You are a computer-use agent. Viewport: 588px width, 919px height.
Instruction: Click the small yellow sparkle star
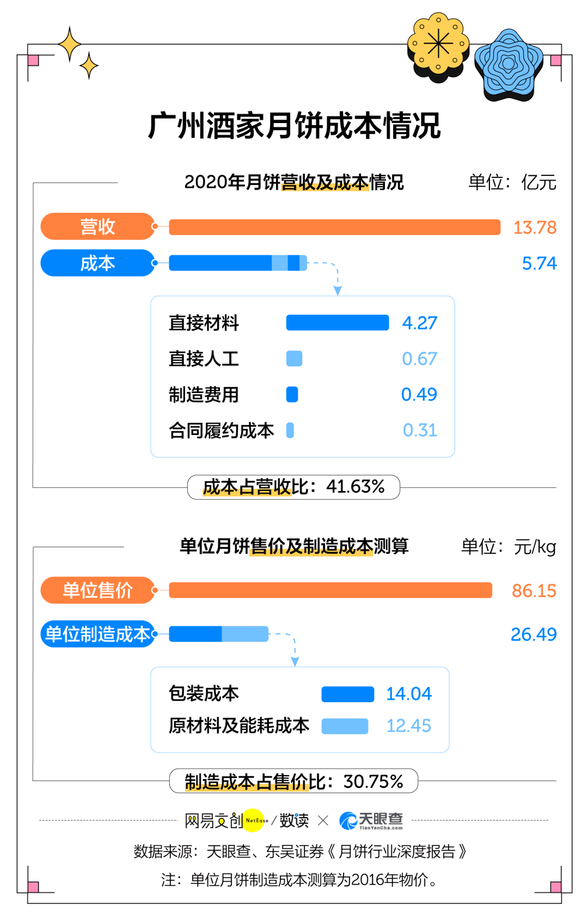(x=89, y=66)
